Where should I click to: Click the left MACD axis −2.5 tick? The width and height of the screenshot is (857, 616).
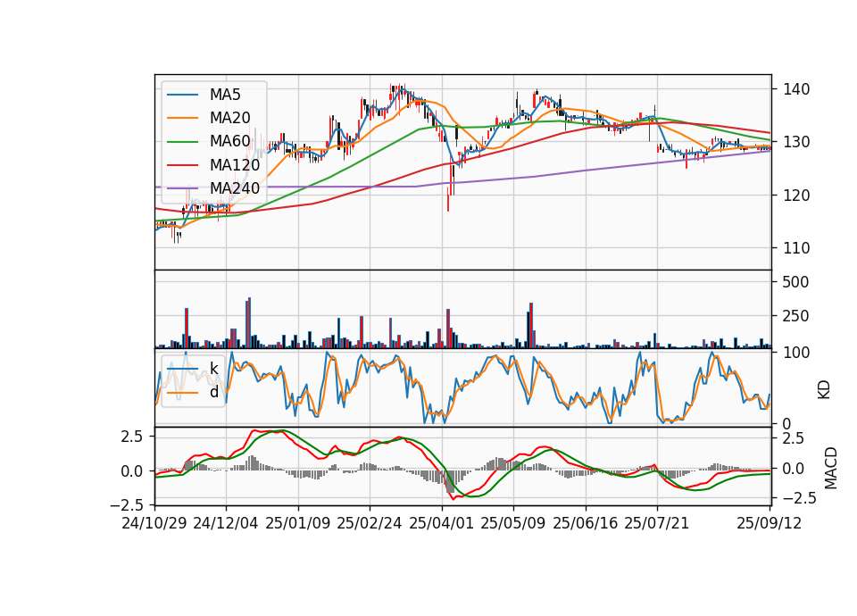click(126, 504)
